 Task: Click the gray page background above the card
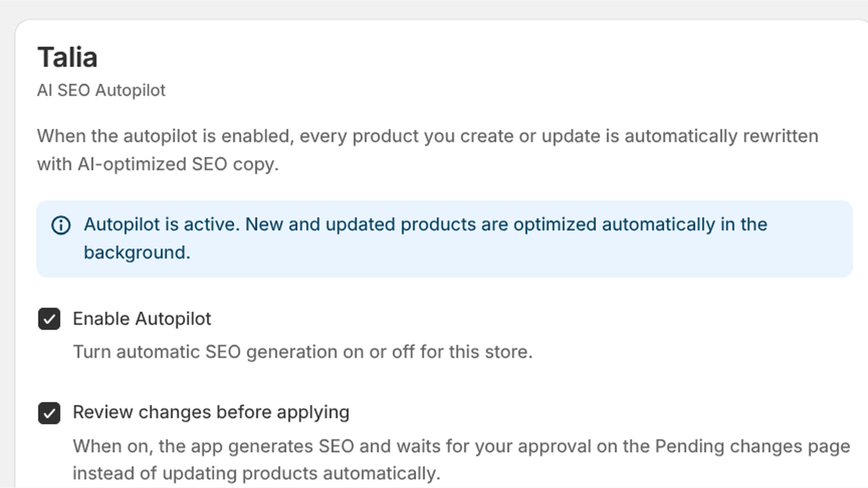pyautogui.click(x=434, y=8)
